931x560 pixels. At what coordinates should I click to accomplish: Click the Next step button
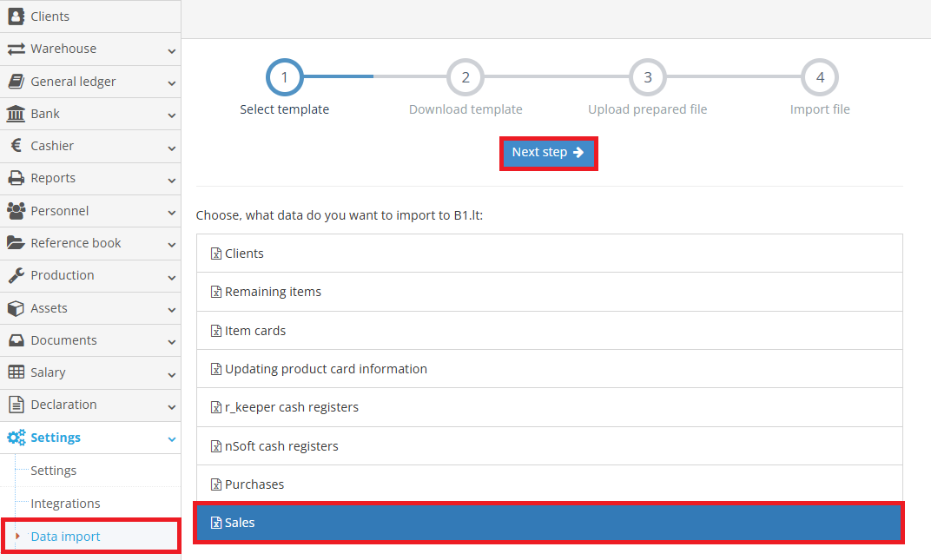click(548, 151)
